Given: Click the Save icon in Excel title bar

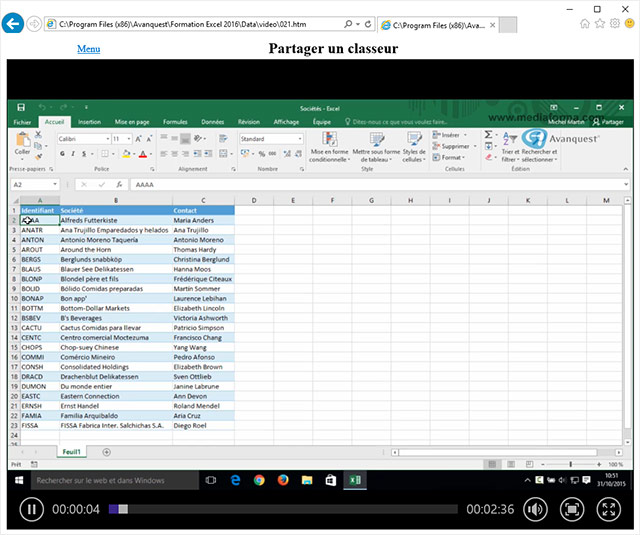Looking at the screenshot, I should 21,107.
